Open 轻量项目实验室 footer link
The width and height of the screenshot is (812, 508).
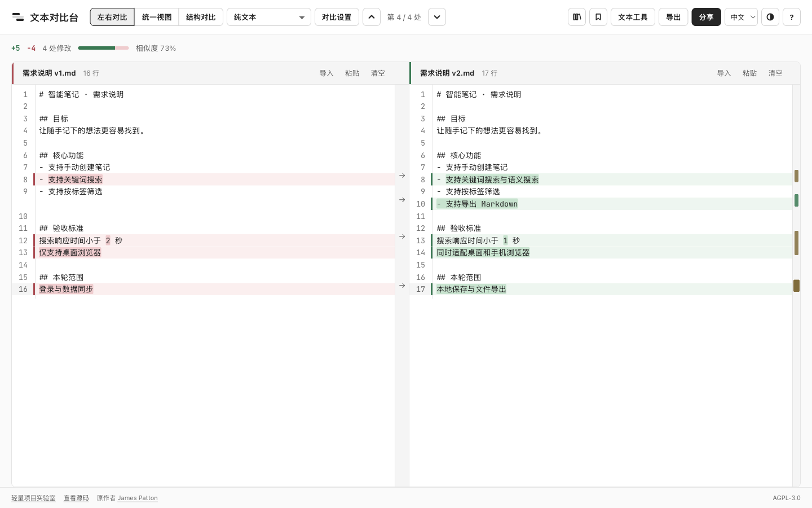tap(33, 498)
